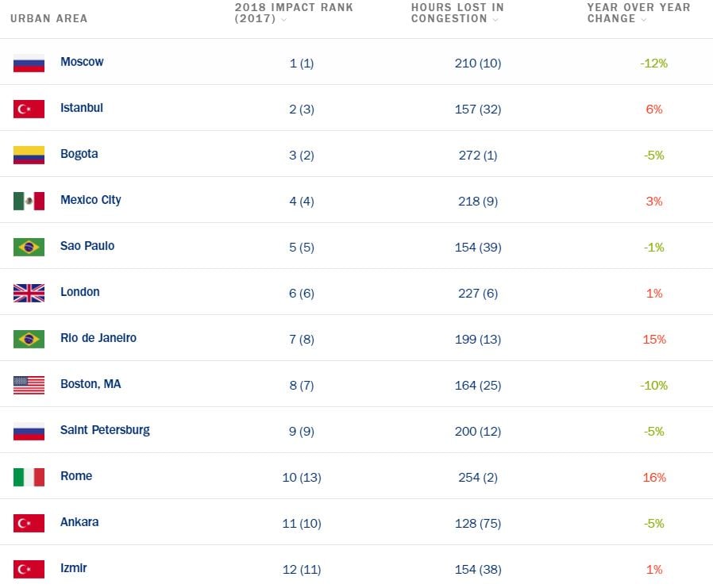Click the Turkish flag beside Izmir
Screen dimensions: 713x588
29,569
